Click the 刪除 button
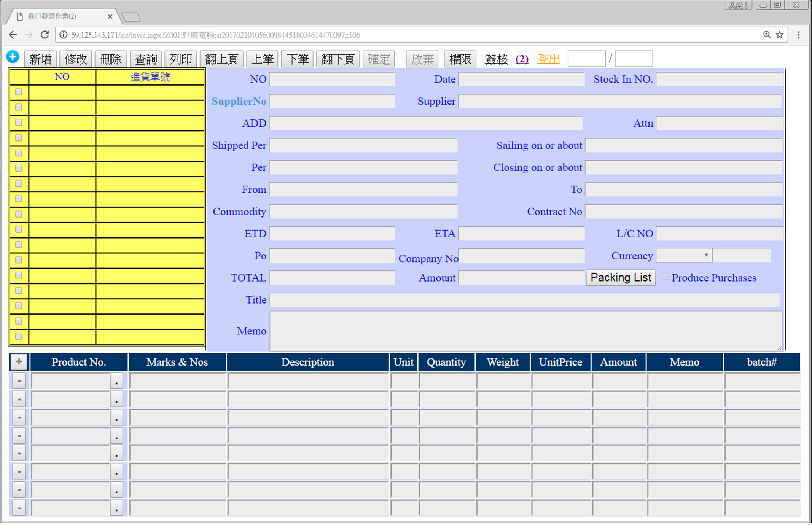 pyautogui.click(x=111, y=59)
